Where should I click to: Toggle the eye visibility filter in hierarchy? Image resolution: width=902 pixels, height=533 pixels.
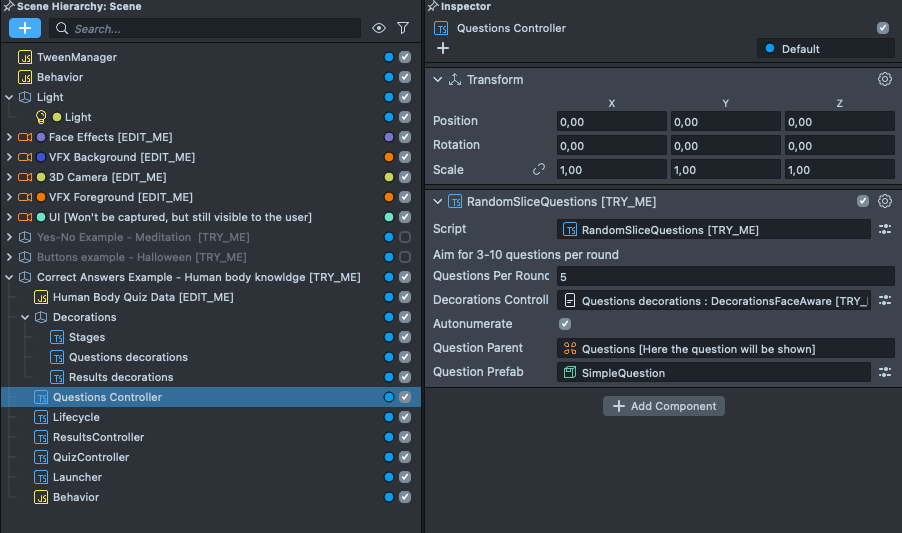(x=379, y=29)
